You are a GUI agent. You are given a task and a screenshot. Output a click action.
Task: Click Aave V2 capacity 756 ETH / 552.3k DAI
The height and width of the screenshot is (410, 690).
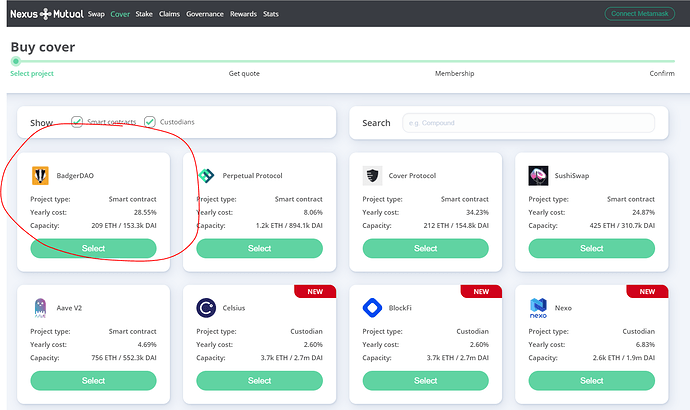(x=124, y=358)
